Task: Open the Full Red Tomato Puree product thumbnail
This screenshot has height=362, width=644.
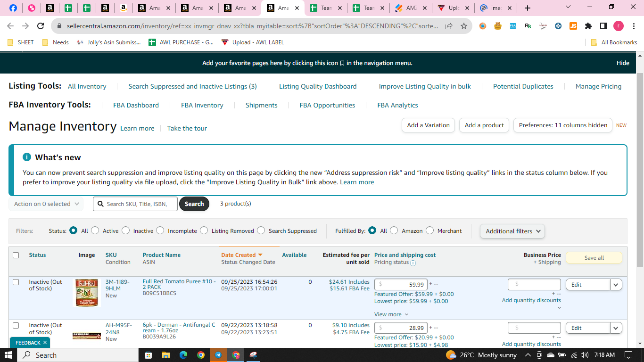Action: tap(87, 293)
